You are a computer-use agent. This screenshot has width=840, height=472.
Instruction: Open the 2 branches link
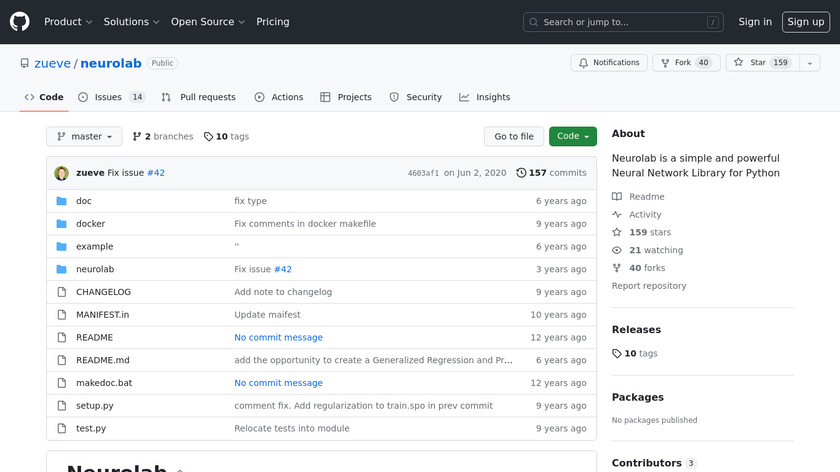pos(163,137)
